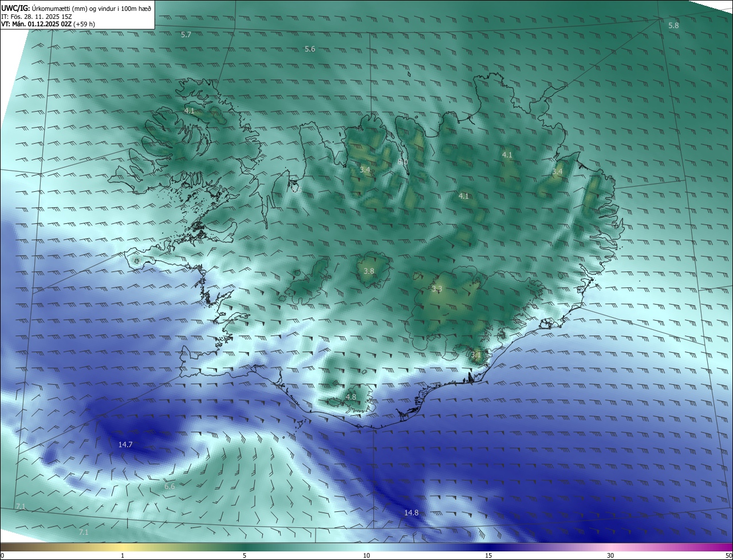Click the 10 tick on the color scale
Image resolution: width=733 pixels, height=560 pixels.
point(366,555)
